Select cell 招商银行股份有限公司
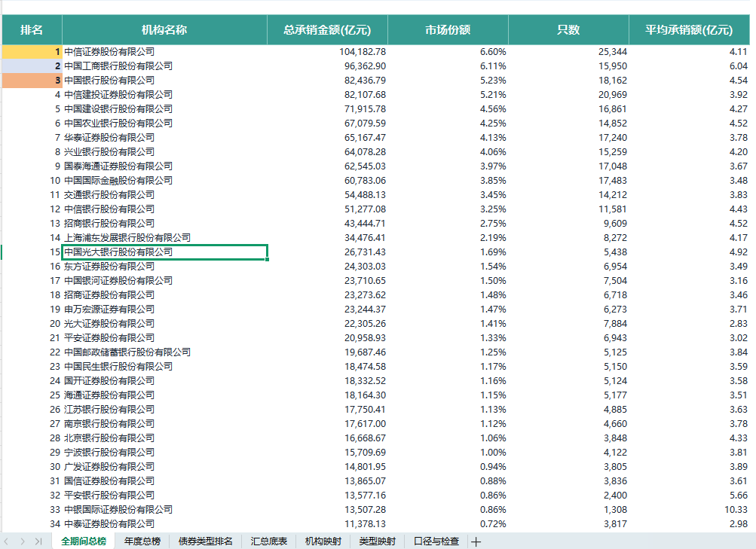 (164, 224)
